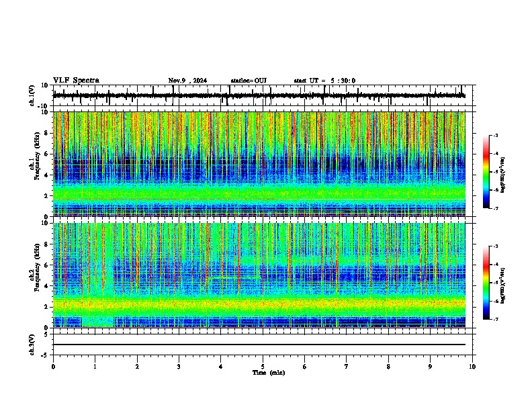
Task: Click the log(PSD) label beside ch.2 colorbar
Action: tap(502, 285)
